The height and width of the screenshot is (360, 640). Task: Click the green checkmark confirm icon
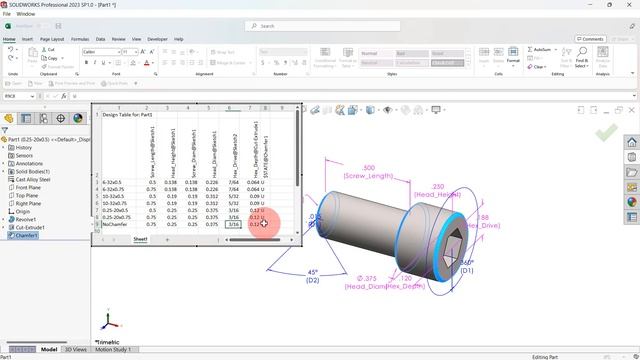(606, 133)
